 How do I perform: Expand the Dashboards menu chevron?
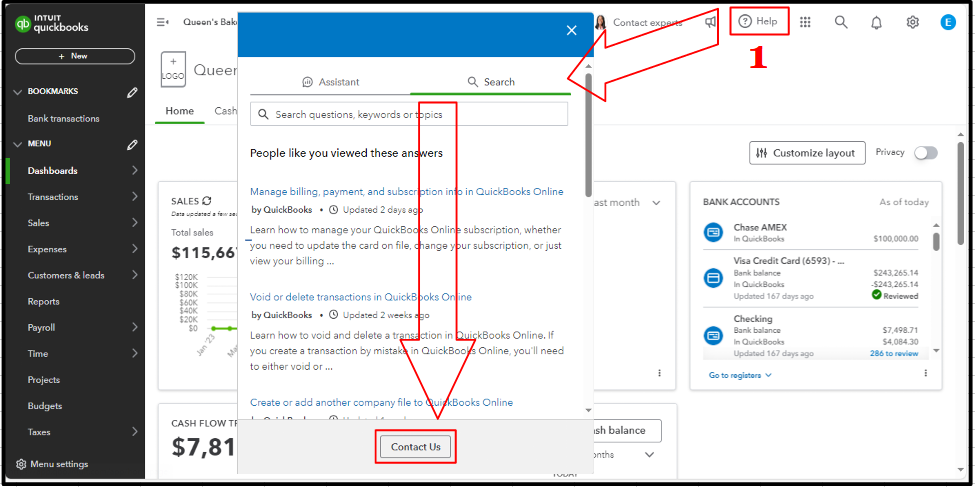(x=135, y=170)
